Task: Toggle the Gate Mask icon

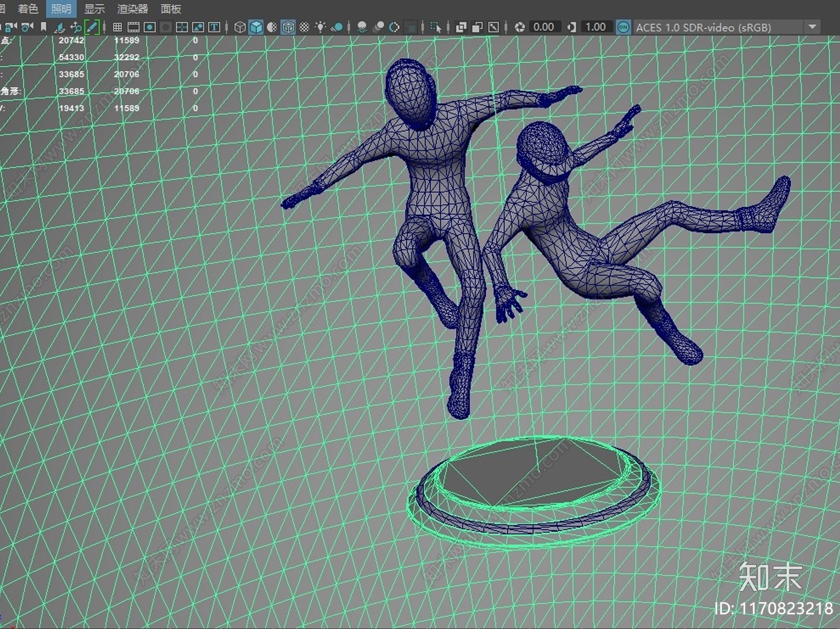Action: (166, 27)
